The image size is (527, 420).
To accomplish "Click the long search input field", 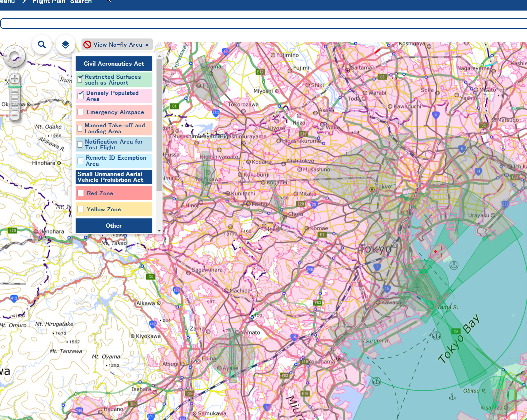I will [264, 23].
